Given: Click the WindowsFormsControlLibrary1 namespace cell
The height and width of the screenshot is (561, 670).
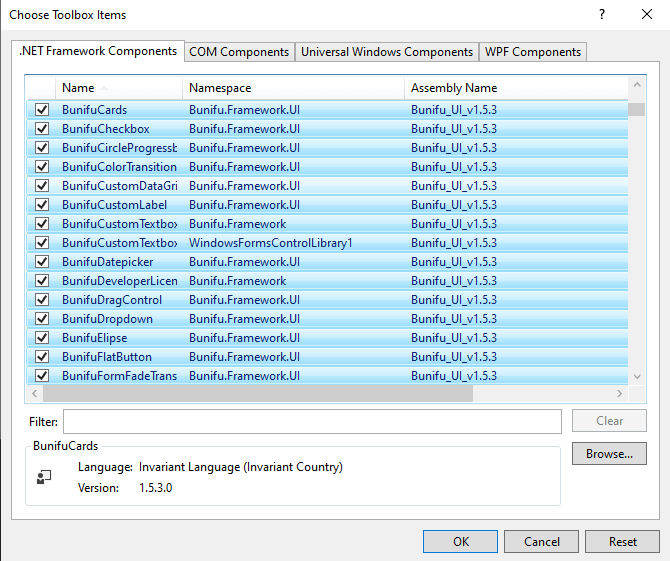Looking at the screenshot, I should click(x=270, y=243).
